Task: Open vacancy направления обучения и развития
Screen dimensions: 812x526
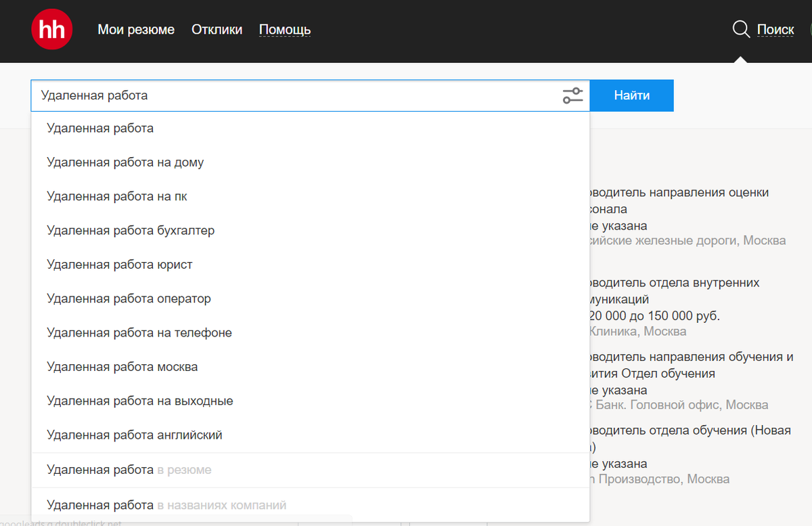Action: 692,365
